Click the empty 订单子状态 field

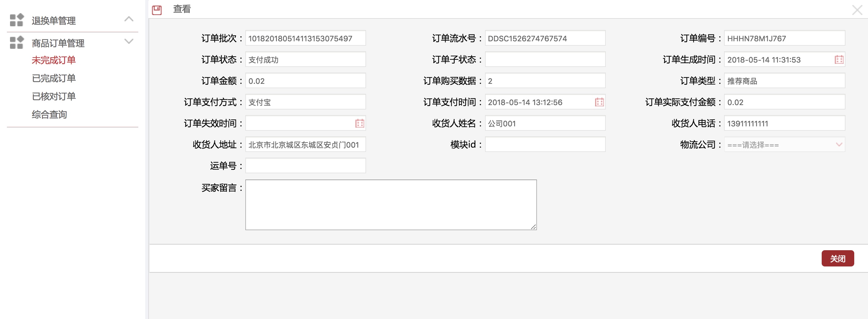pyautogui.click(x=545, y=60)
